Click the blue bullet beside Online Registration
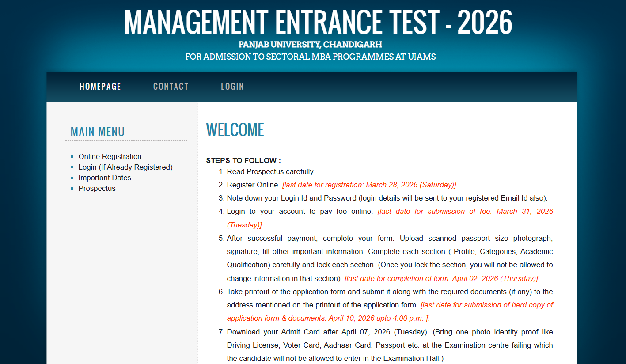This screenshot has height=364, width=626. click(72, 156)
